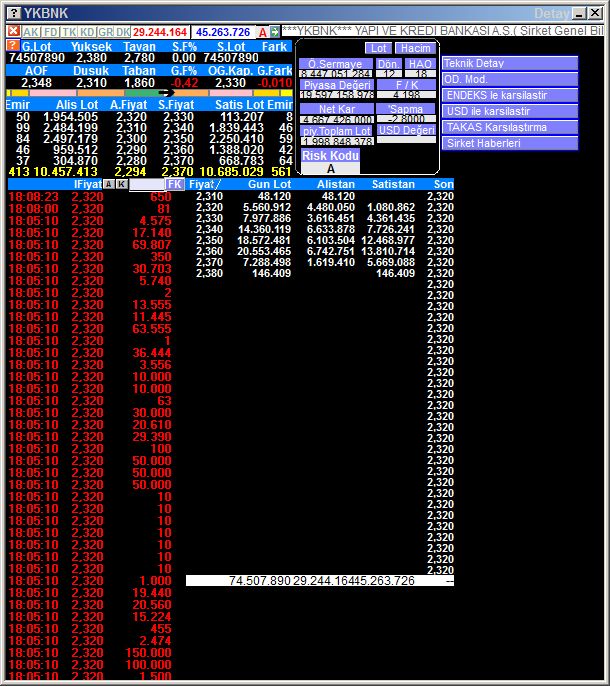Toggle the GR toolbar button
The width and height of the screenshot is (610, 686).
click(105, 32)
